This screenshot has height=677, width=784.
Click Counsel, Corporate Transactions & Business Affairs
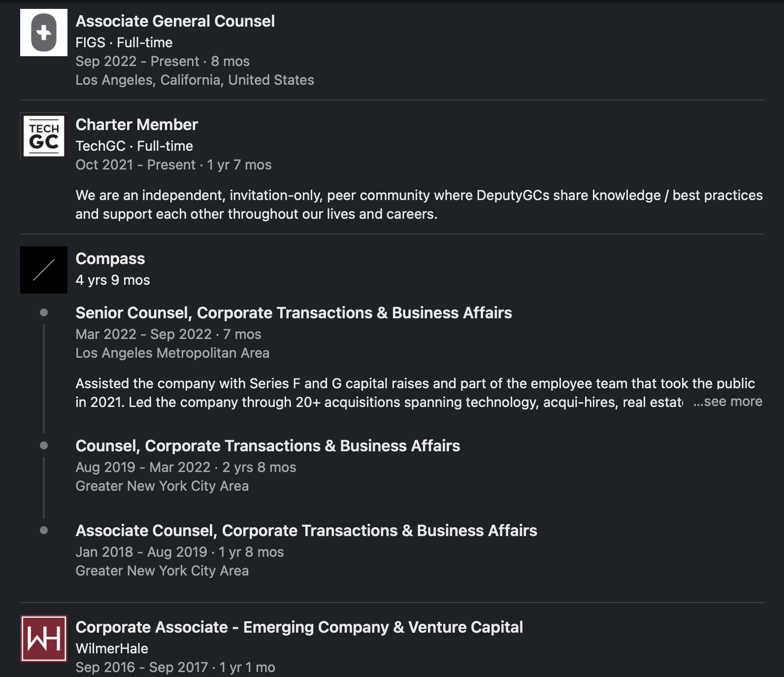[x=267, y=446]
